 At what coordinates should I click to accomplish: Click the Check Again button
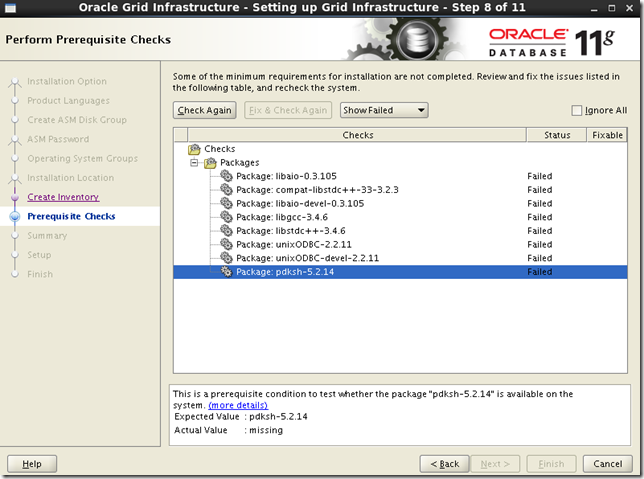(205, 110)
